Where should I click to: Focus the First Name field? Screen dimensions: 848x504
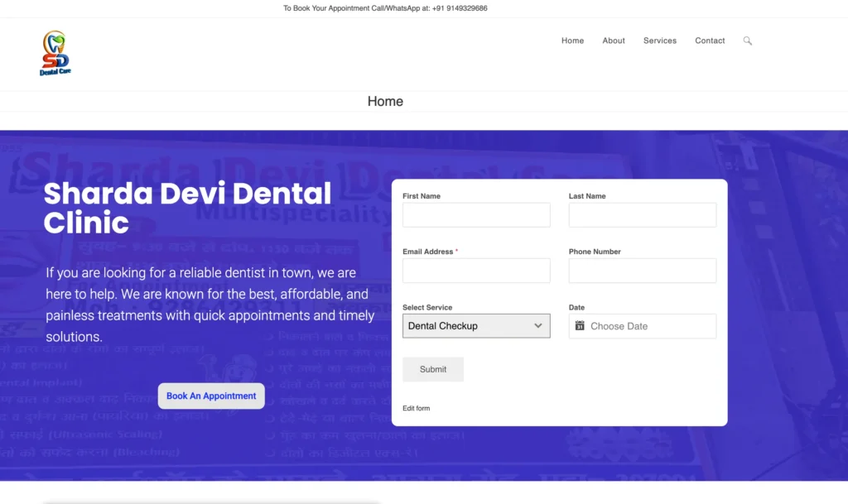click(x=476, y=215)
